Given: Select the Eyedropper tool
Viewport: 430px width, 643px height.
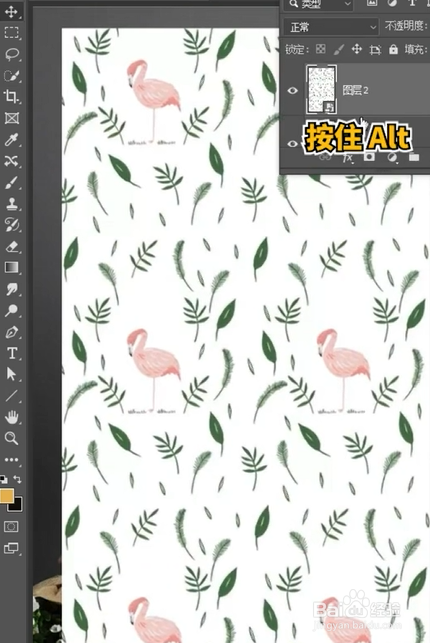Looking at the screenshot, I should [x=11, y=139].
